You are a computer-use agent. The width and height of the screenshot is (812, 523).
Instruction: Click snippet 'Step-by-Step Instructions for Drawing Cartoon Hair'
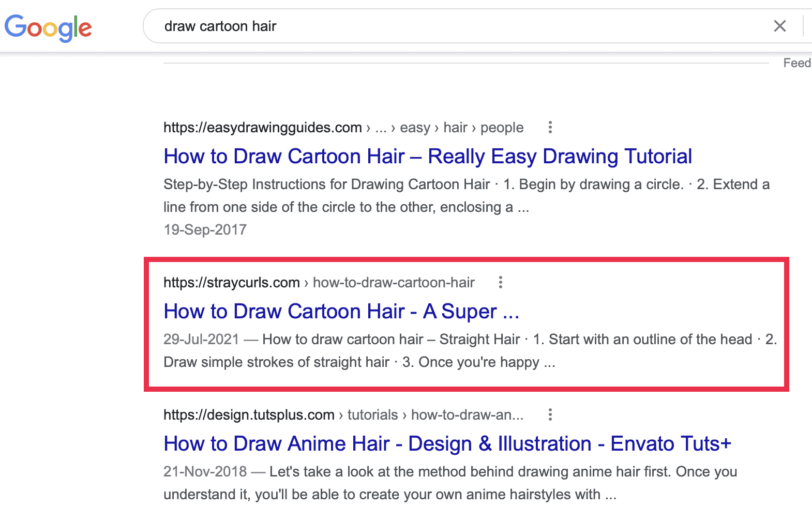click(326, 184)
